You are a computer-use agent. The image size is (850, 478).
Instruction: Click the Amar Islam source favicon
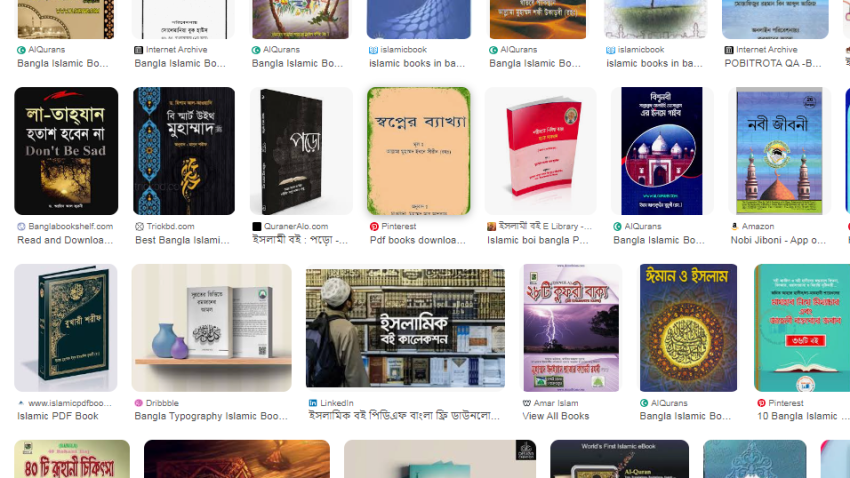point(526,403)
